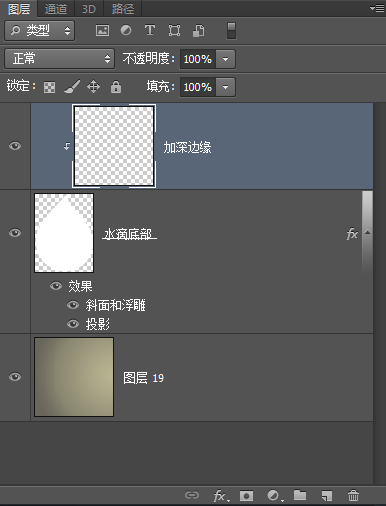Toggle visibility of 斜面和浮雕 effect

click(x=73, y=305)
